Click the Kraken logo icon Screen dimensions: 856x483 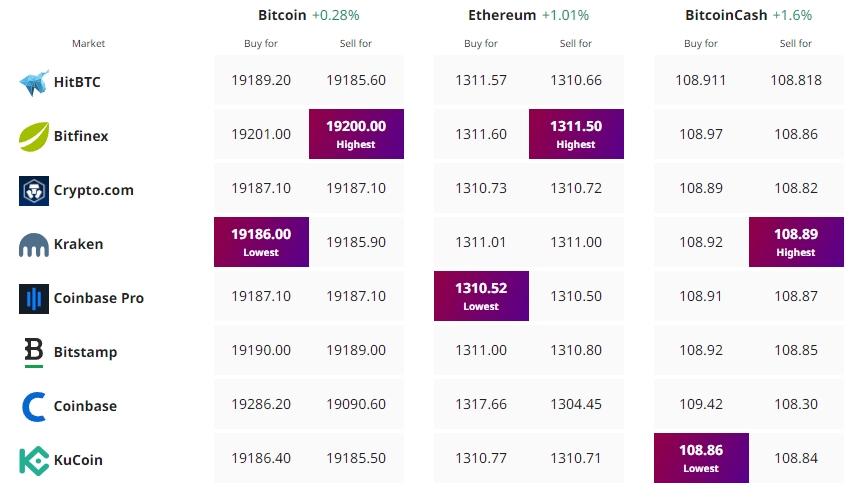pos(34,245)
